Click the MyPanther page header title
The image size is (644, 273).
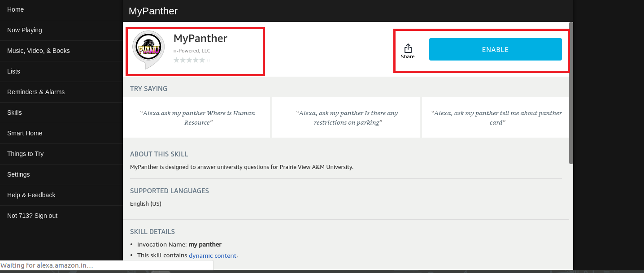(x=153, y=11)
